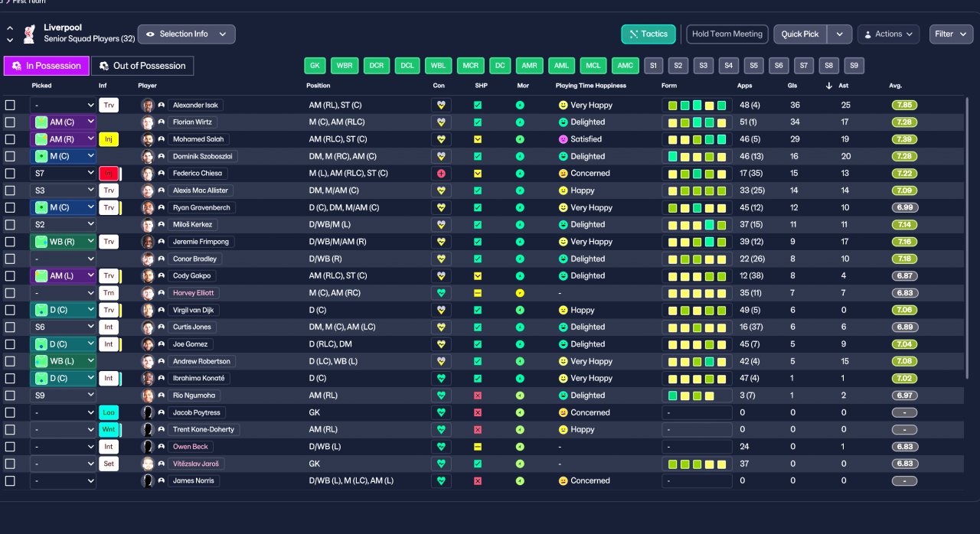
Task: Click Alexander Isak's condition heart icon
Action: click(x=441, y=105)
